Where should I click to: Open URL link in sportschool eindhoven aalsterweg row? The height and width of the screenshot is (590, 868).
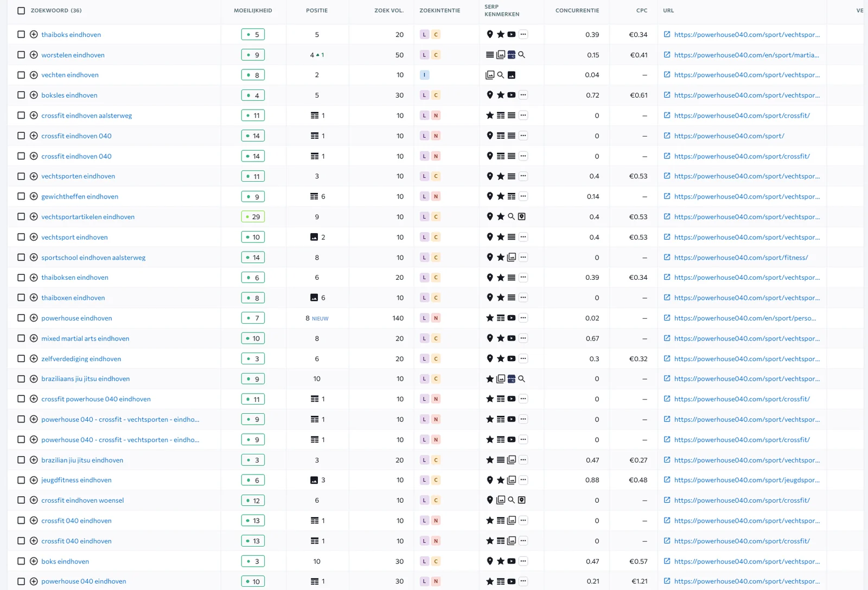[x=741, y=257]
